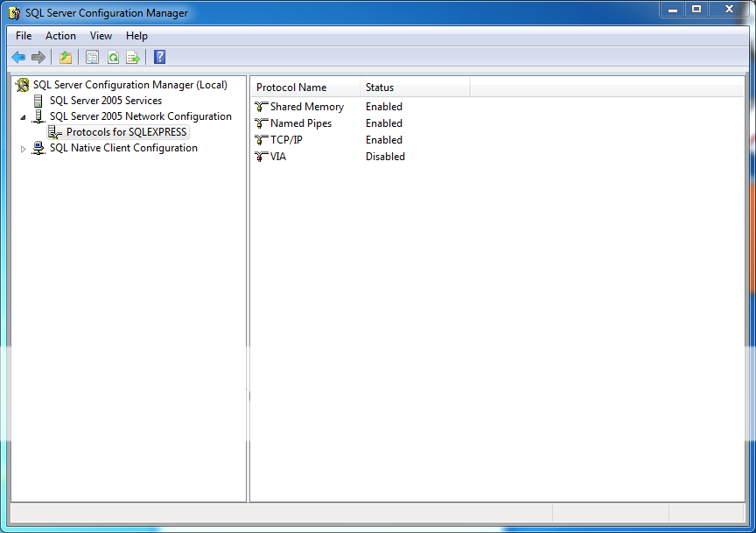This screenshot has width=756, height=533.
Task: Click the Help question mark icon
Action: click(159, 58)
